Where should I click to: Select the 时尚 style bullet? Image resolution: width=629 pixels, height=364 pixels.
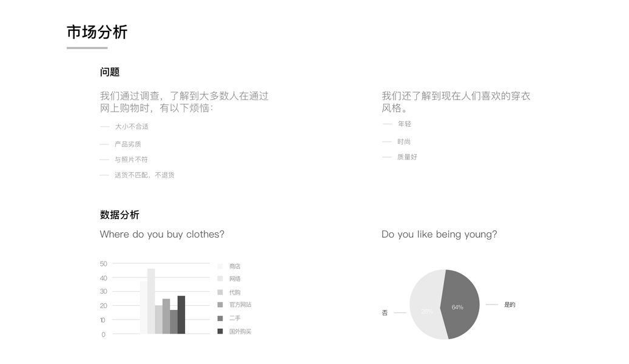[404, 141]
